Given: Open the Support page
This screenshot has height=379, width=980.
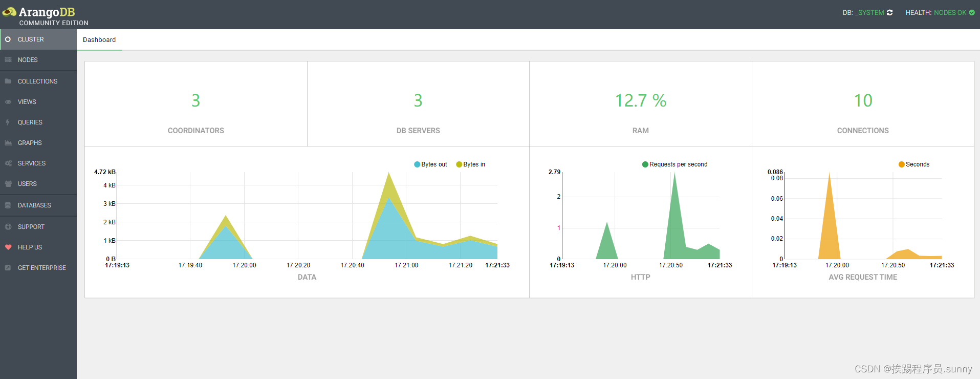Looking at the screenshot, I should click(x=38, y=227).
